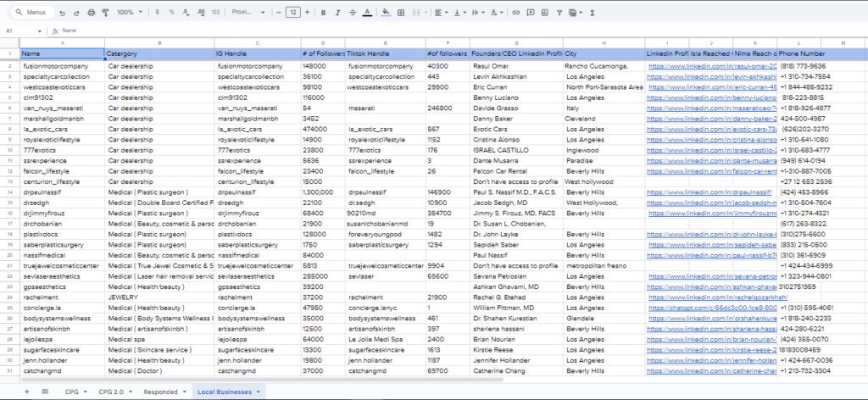Click the Redo icon

pyautogui.click(x=76, y=12)
